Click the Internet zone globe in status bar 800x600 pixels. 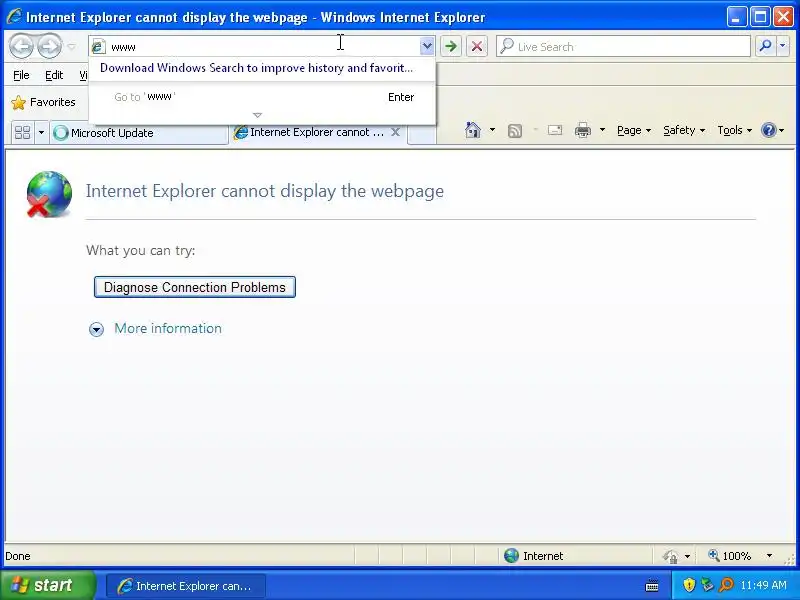point(511,556)
